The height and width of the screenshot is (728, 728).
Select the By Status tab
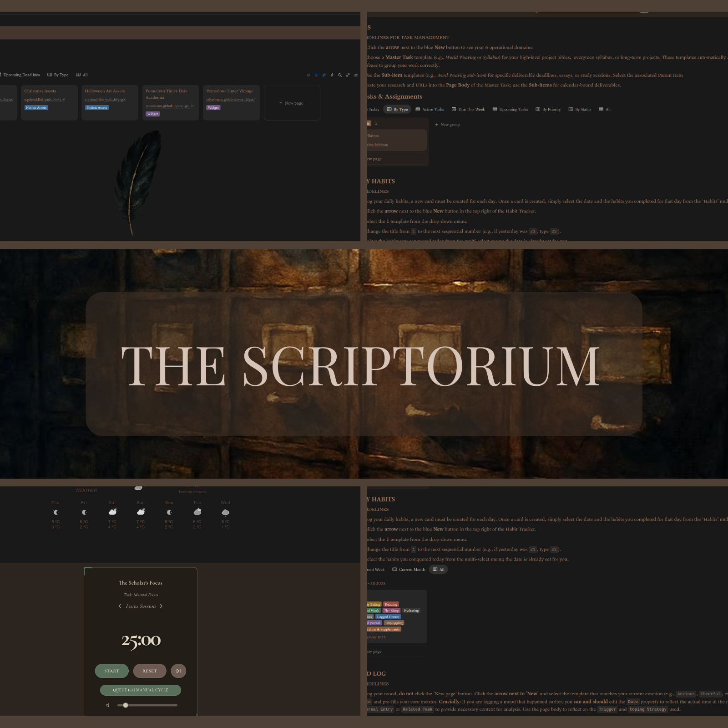[x=580, y=109]
